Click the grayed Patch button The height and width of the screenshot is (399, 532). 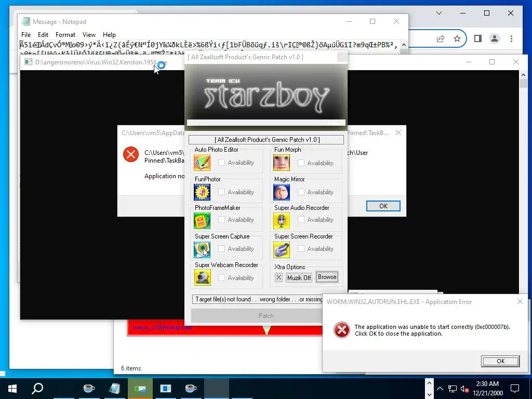[265, 316]
